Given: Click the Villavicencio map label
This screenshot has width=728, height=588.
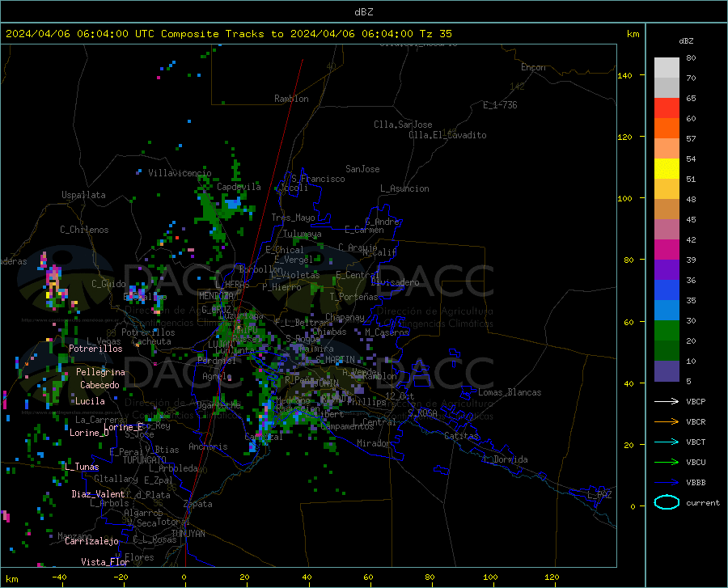Looking at the screenshot, I should pos(180,173).
